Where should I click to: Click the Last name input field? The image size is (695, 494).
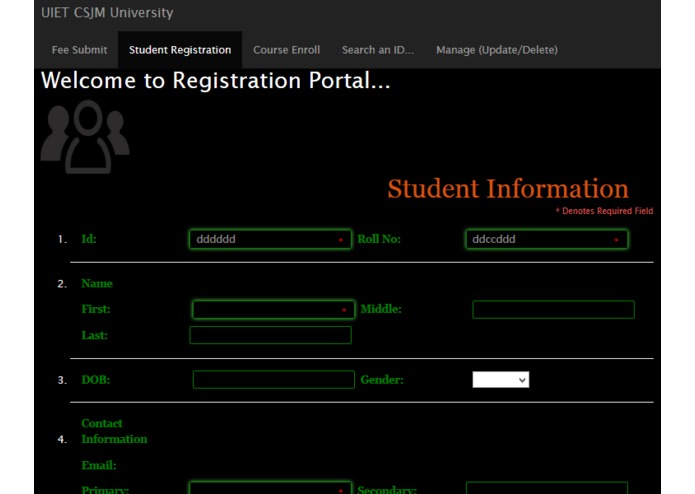270,335
